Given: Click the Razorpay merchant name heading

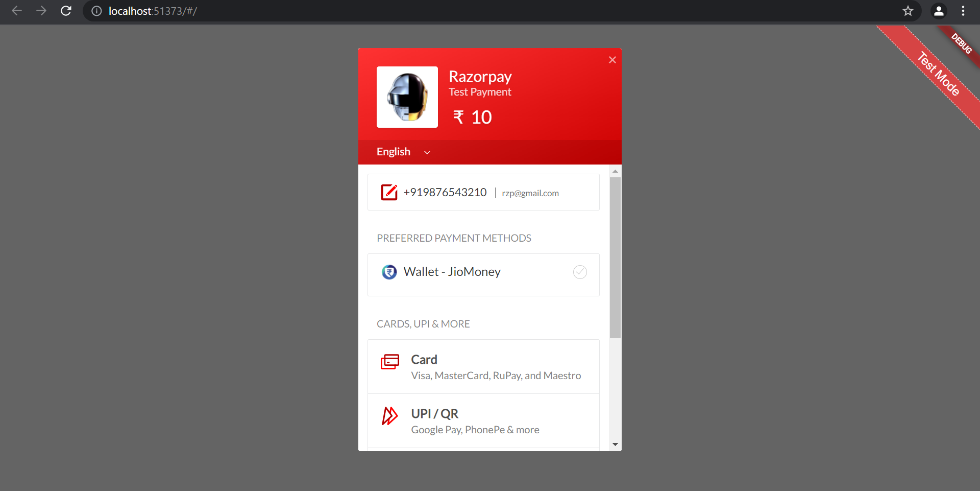Looking at the screenshot, I should [x=480, y=77].
